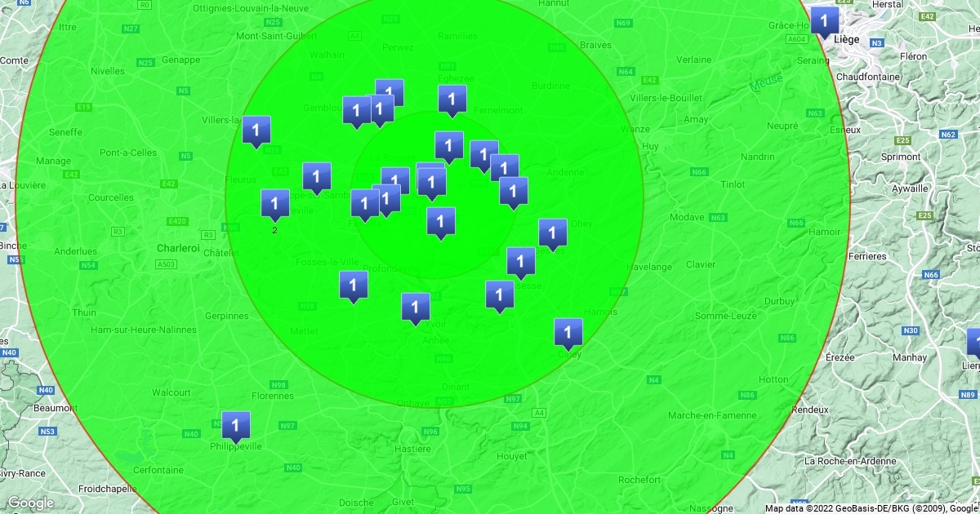This screenshot has width=980, height=514.
Task: Open the marker directly above Yvoir
Action: [416, 309]
